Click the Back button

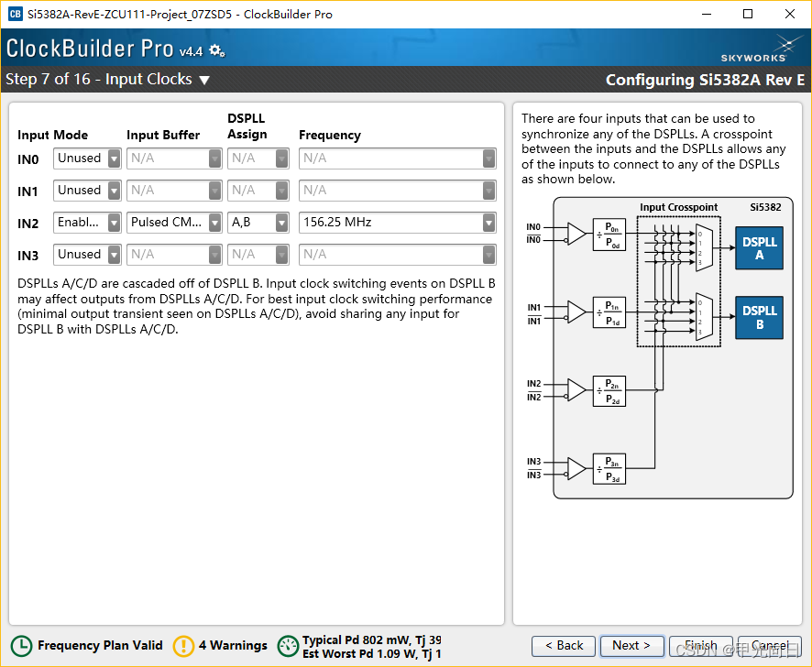click(x=563, y=646)
